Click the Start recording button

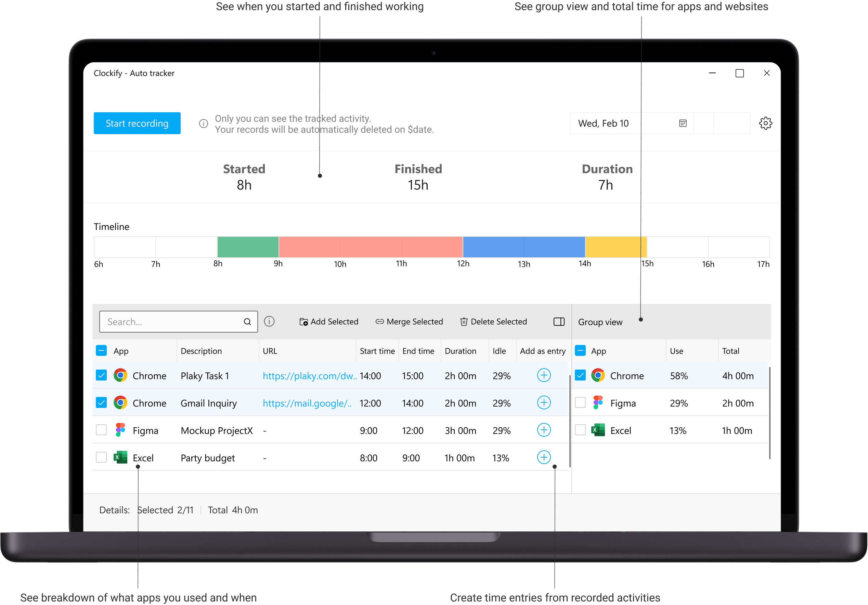[x=137, y=123]
